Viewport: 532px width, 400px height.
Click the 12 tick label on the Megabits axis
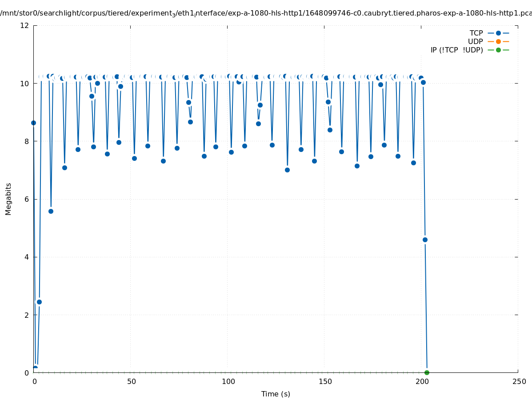[25, 25]
